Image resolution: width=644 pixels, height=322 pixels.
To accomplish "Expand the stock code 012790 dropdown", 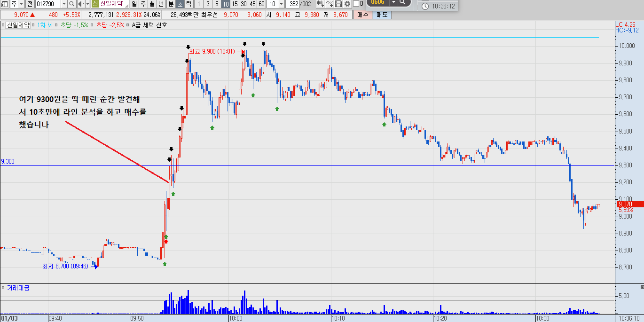I will click(x=64, y=4).
